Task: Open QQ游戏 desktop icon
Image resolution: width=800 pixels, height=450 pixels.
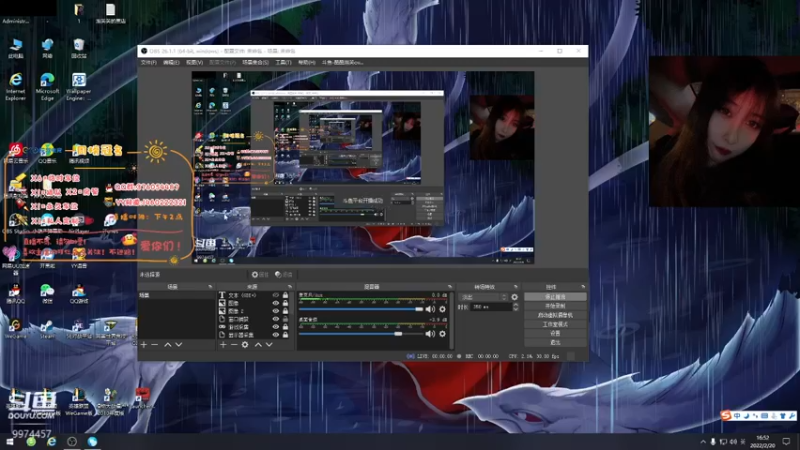Action: tap(79, 294)
